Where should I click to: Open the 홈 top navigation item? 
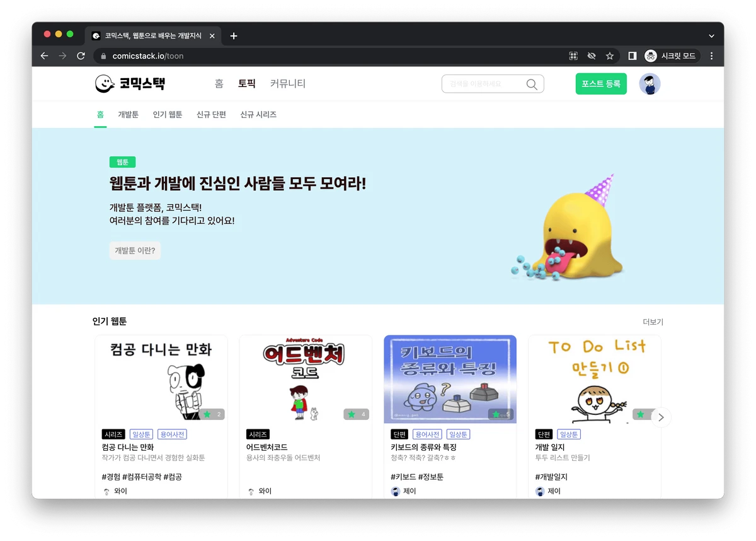(219, 83)
